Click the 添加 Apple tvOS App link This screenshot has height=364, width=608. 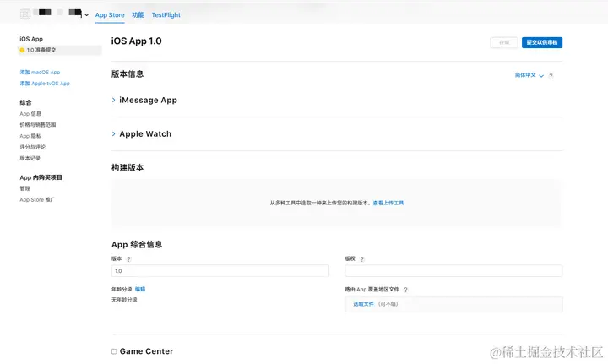(x=45, y=84)
